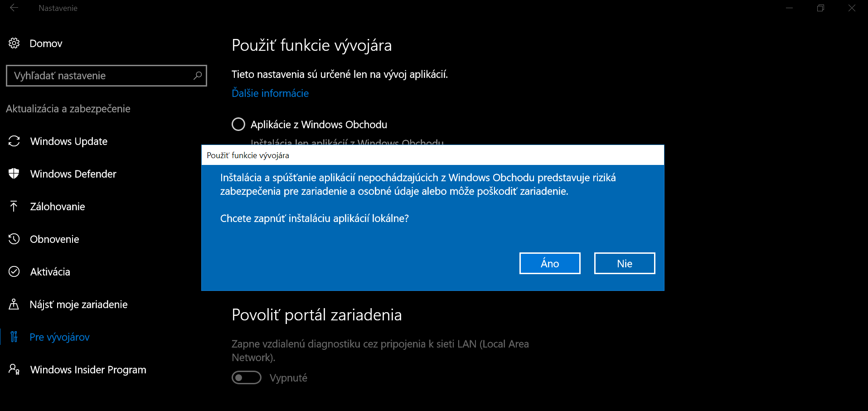Click the Obnovenie history clock icon

point(14,239)
